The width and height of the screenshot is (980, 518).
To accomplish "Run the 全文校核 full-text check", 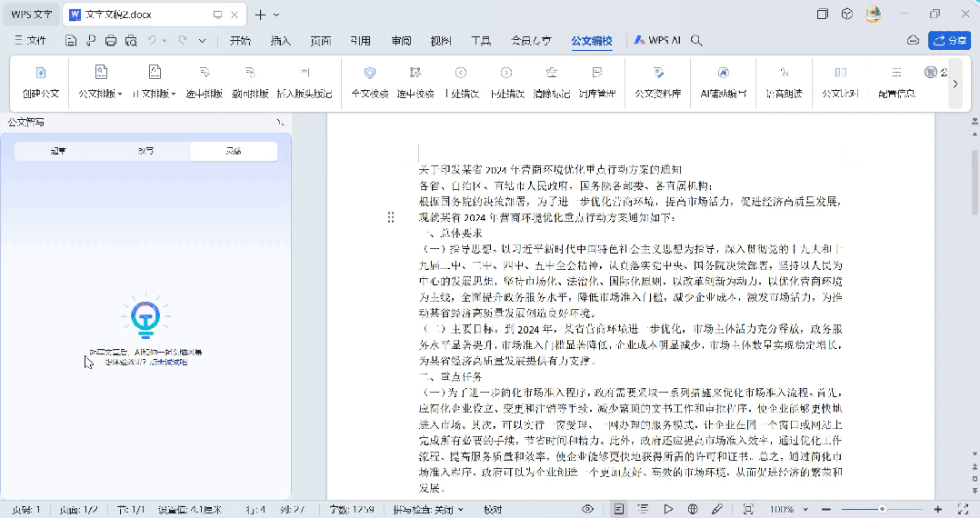I will (370, 82).
